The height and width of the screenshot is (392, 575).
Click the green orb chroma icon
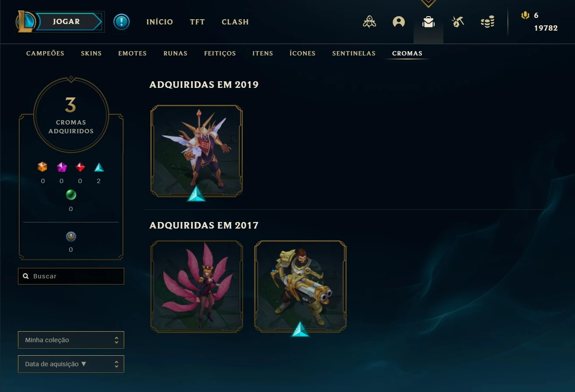(71, 194)
